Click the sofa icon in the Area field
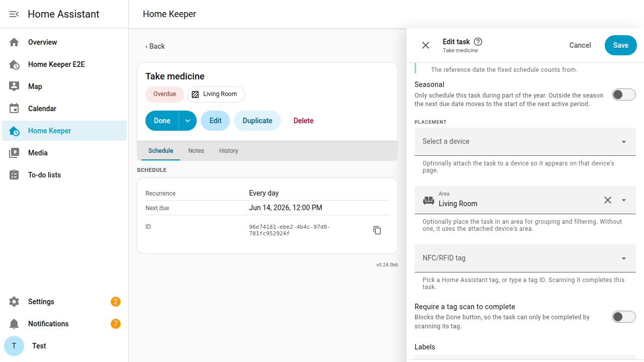 (429, 200)
